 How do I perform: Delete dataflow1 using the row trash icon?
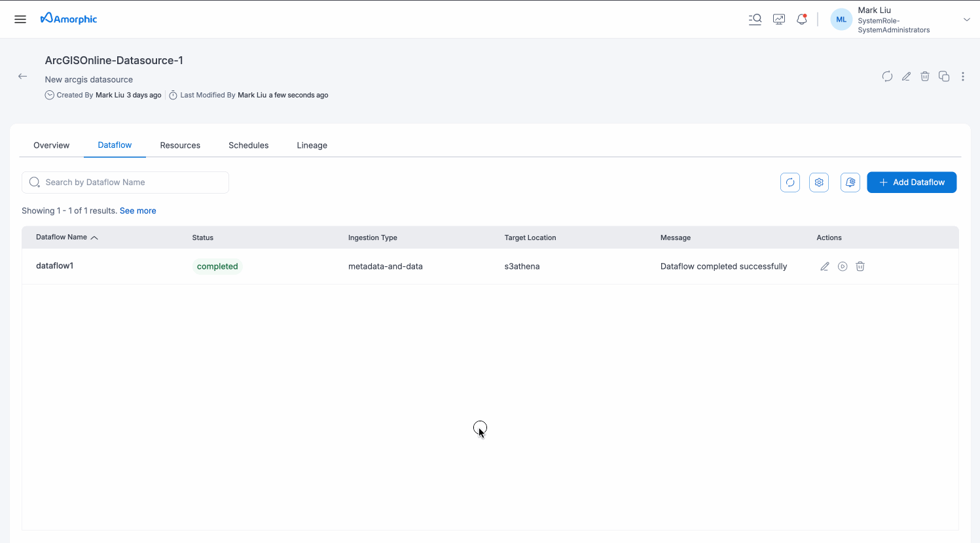[860, 266]
